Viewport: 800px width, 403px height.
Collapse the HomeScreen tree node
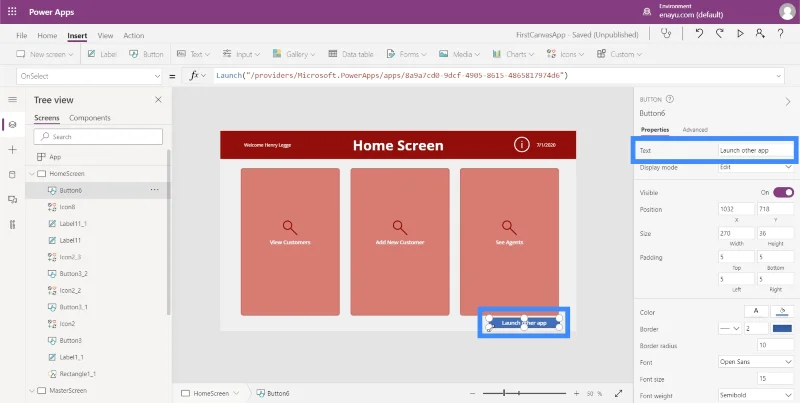[32, 174]
